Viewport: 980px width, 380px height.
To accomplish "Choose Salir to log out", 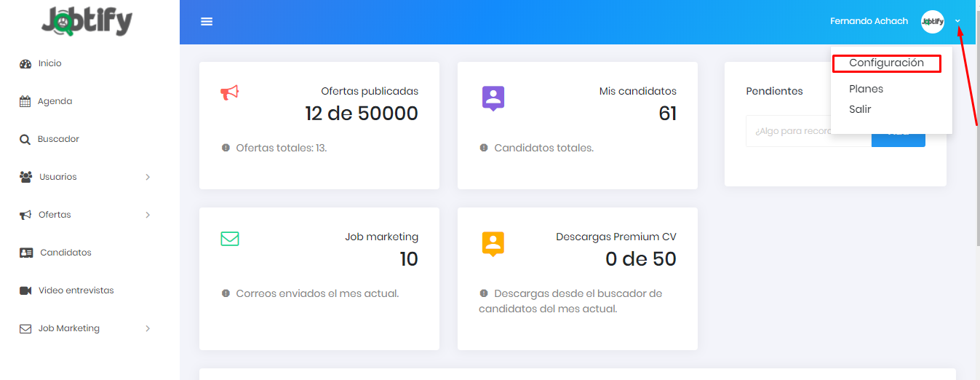I will (860, 109).
